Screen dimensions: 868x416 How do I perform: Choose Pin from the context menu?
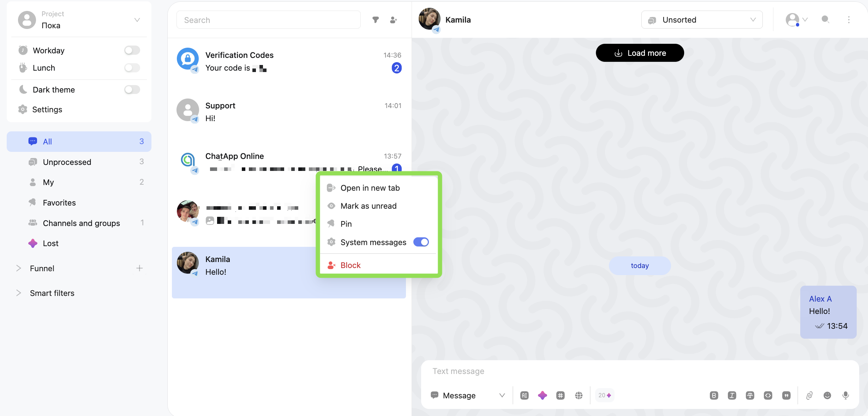(378, 224)
